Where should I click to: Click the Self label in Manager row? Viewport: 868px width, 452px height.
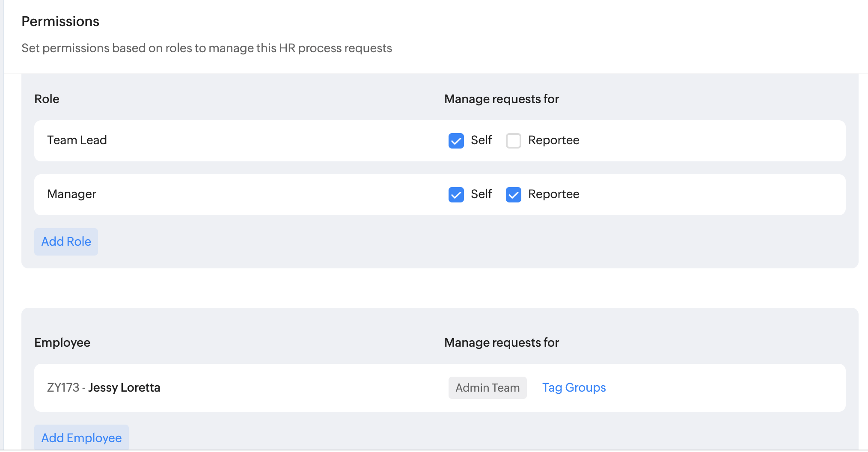coord(481,194)
